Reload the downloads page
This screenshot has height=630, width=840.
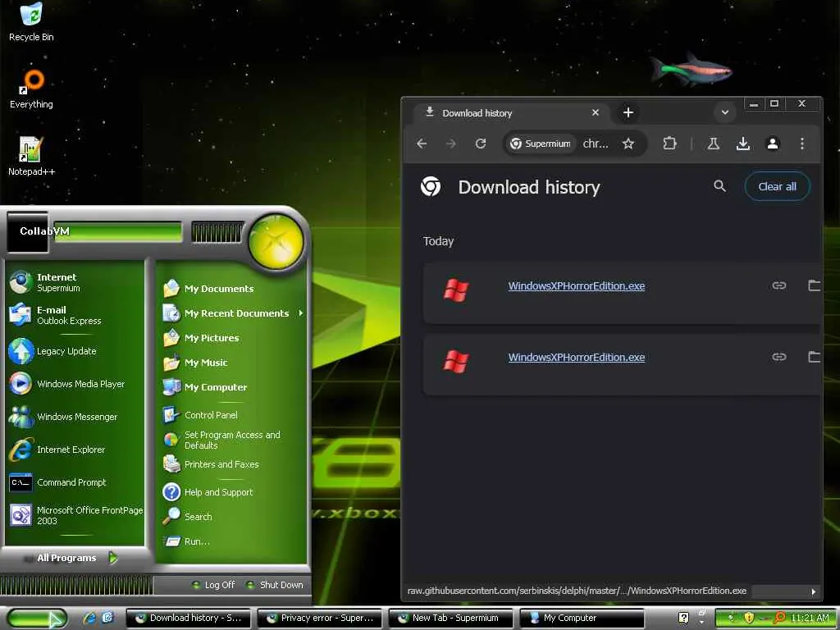[481, 144]
